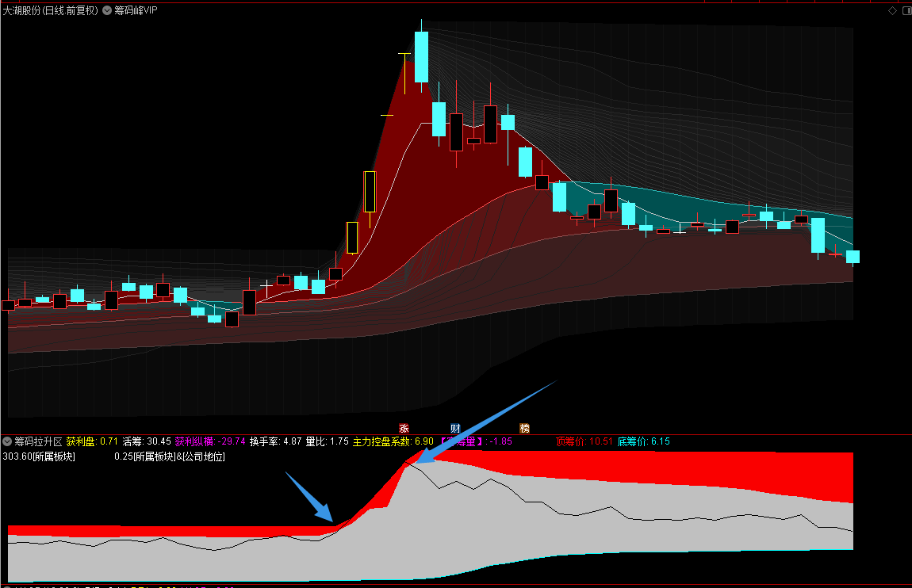Click the 获利纵横: -29.74 value
Viewport: 912px width, 588px height.
(x=210, y=441)
